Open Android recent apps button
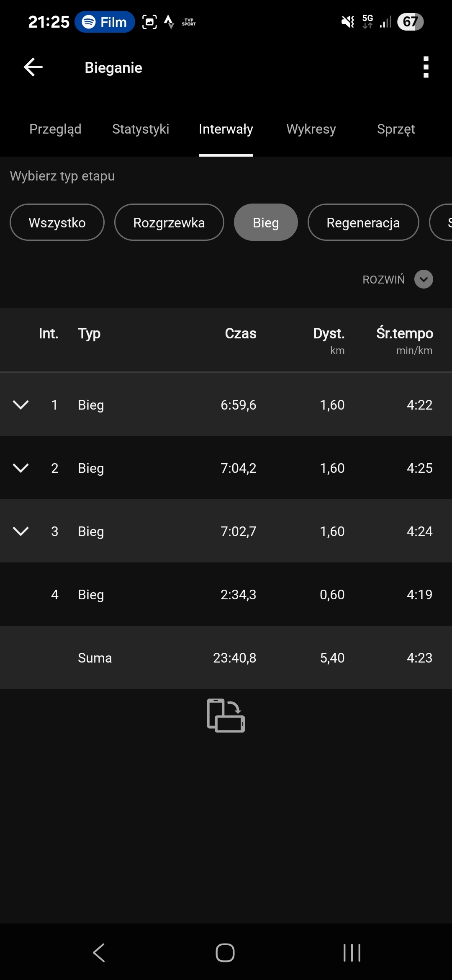Image resolution: width=452 pixels, height=980 pixels. click(x=352, y=953)
